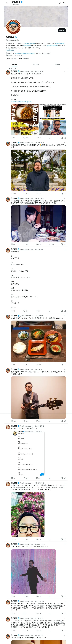The height and width of the screenshot is (644, 72).
Task: View analytics of Dec 2, 2023 post
Action: click(x=49, y=244)
